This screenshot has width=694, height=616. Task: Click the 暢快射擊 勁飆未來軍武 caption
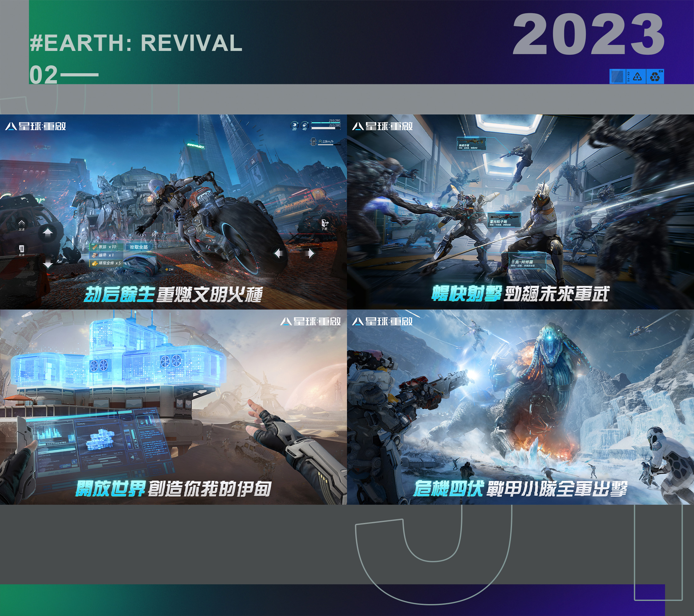pyautogui.click(x=520, y=294)
